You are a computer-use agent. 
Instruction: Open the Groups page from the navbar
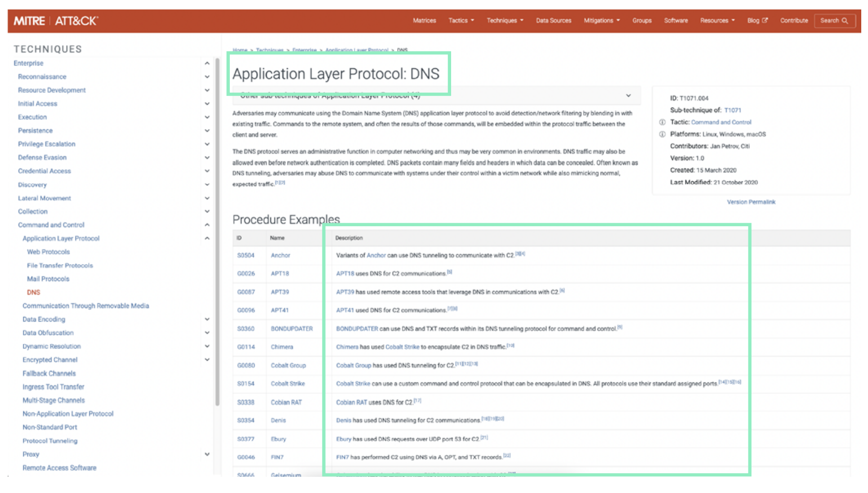[642, 20]
